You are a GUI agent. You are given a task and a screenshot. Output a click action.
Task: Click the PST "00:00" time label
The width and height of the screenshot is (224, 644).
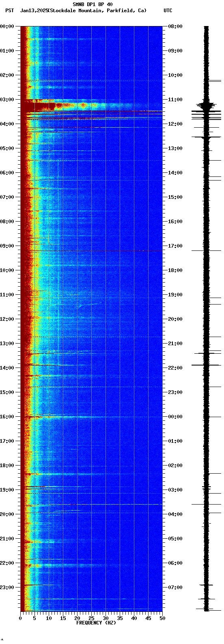[7, 26]
